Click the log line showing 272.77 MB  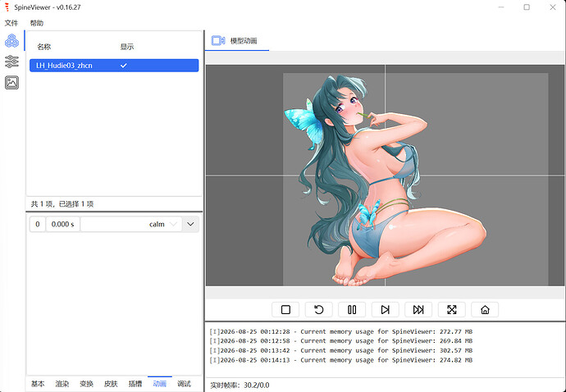[340, 331]
